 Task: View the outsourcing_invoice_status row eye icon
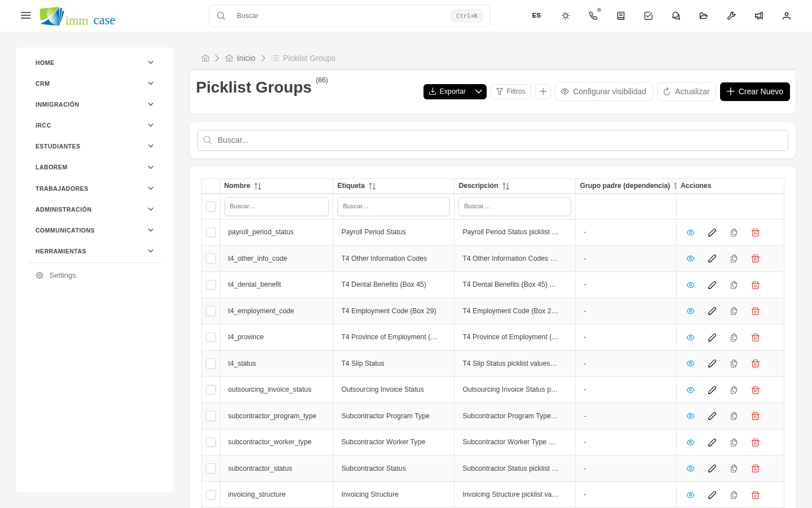pos(690,390)
